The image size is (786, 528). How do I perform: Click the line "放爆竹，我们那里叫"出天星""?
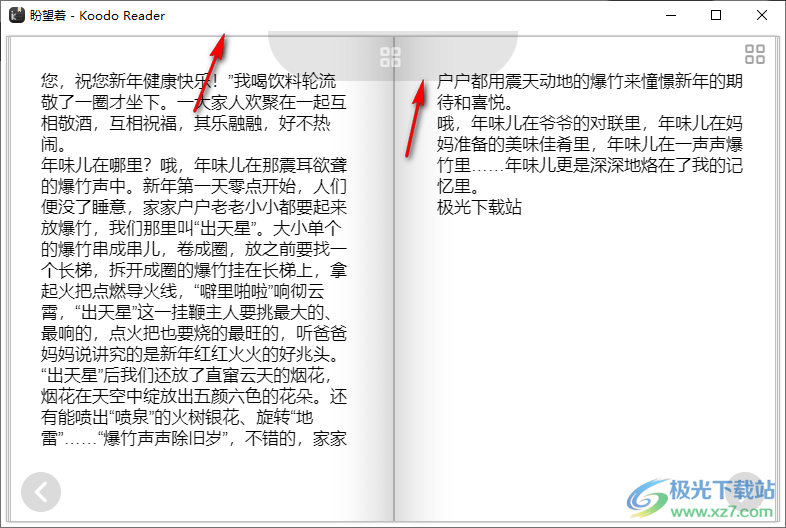point(191,228)
